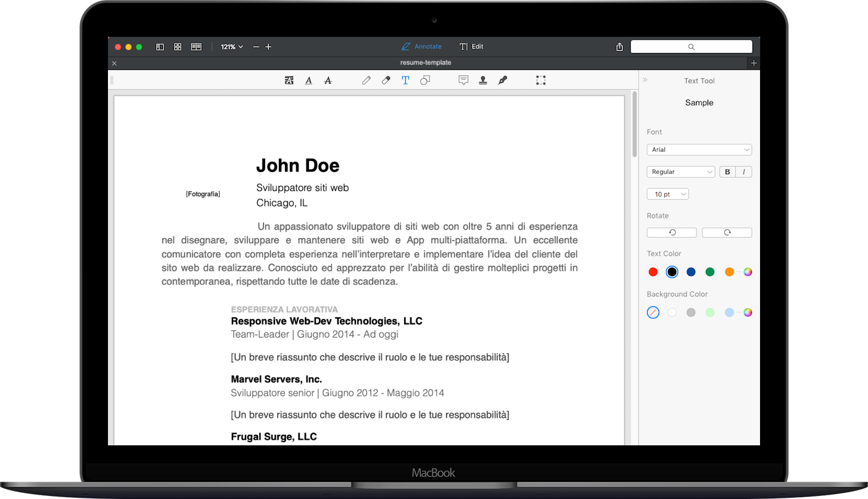Open the Arial font dropdown
This screenshot has width=868, height=499.
point(699,150)
